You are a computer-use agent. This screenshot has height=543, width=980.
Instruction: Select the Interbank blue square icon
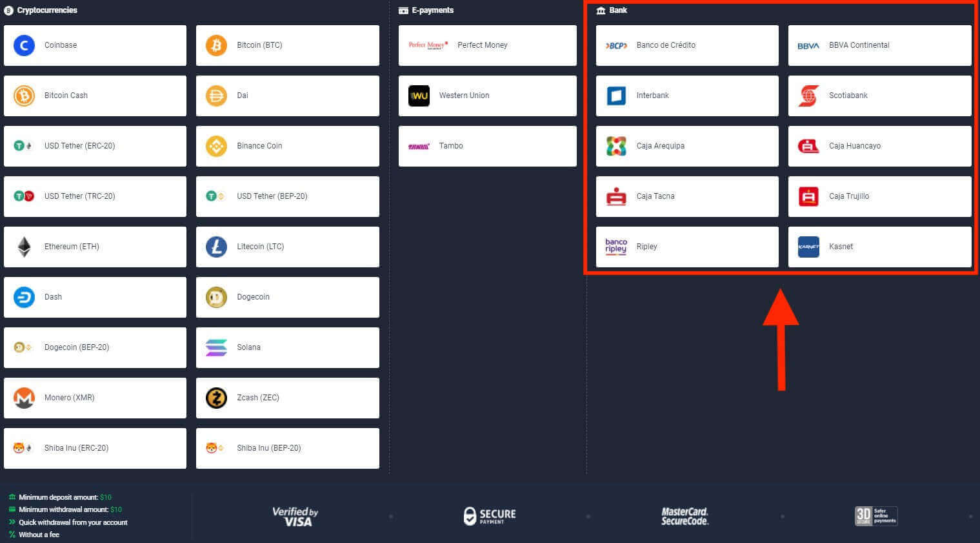[x=616, y=96]
